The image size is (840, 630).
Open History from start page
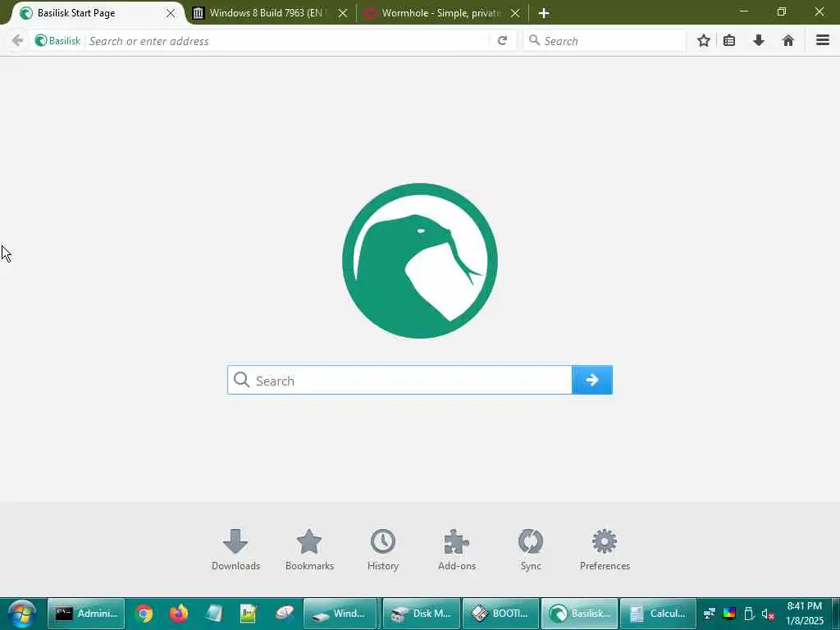click(383, 550)
